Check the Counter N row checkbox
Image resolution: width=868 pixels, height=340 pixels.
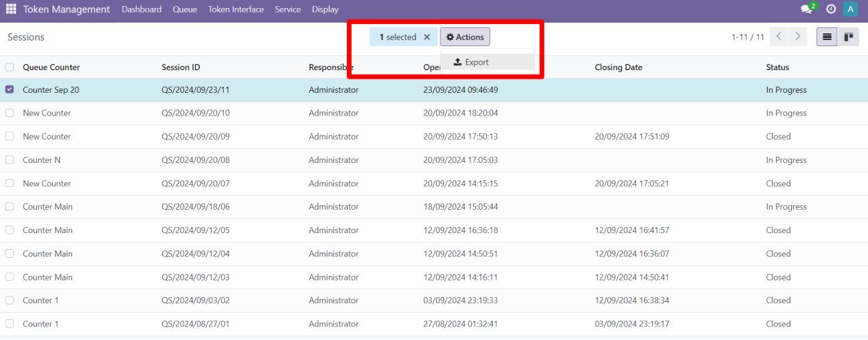click(x=10, y=160)
